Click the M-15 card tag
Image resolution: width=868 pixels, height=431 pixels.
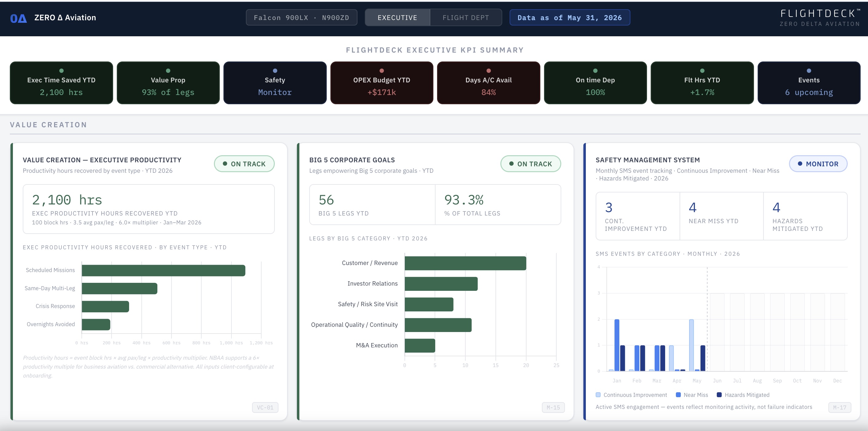553,407
